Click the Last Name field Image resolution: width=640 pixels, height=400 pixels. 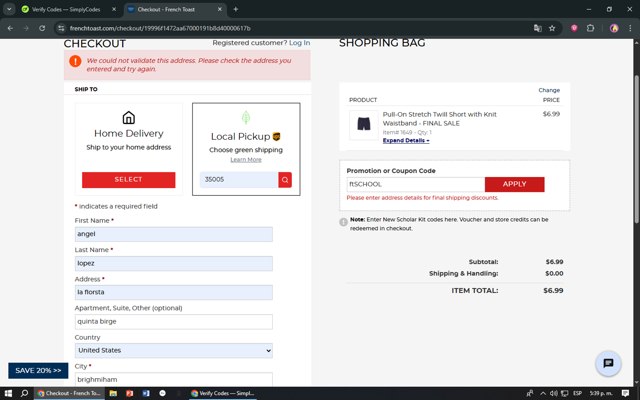[173, 263]
